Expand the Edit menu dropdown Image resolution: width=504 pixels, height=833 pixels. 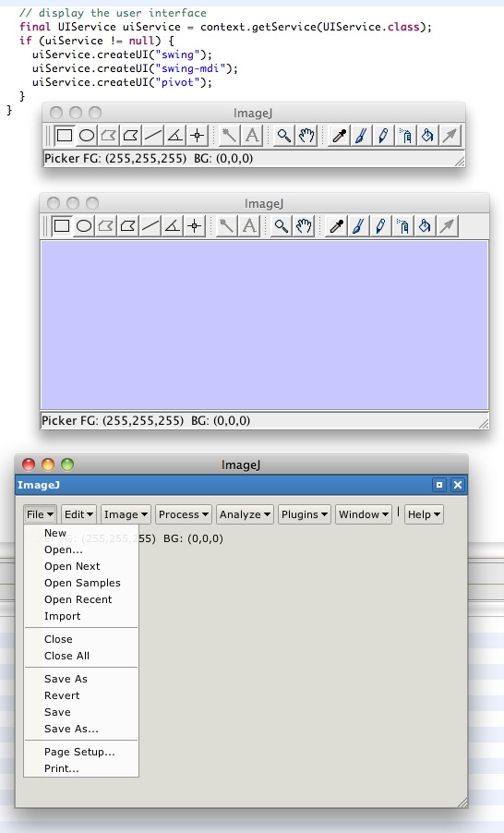point(78,514)
